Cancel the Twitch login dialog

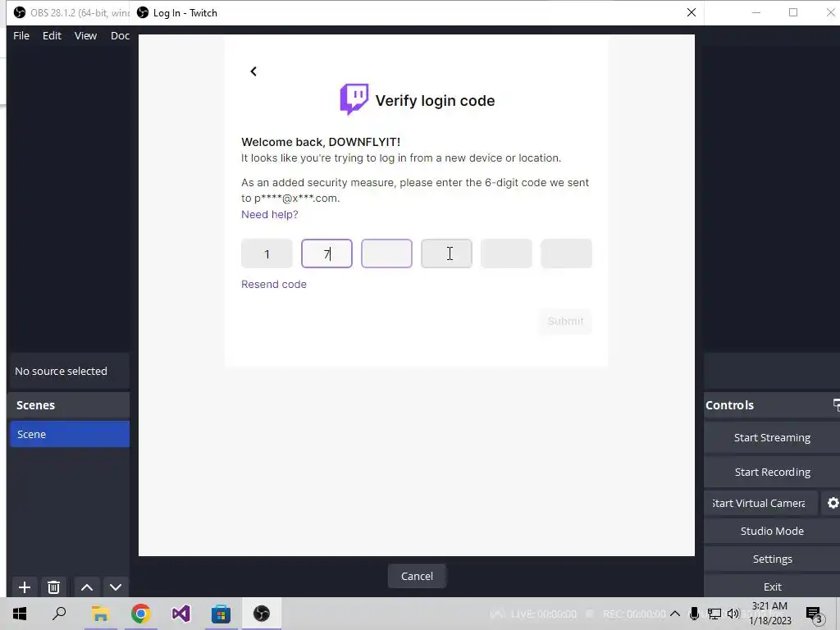click(x=417, y=576)
